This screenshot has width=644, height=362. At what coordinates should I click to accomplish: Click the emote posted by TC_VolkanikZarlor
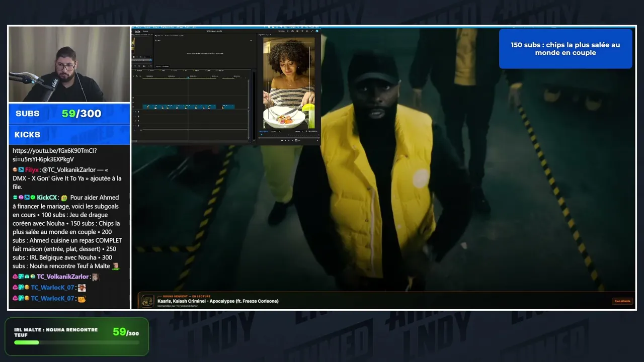95,277
